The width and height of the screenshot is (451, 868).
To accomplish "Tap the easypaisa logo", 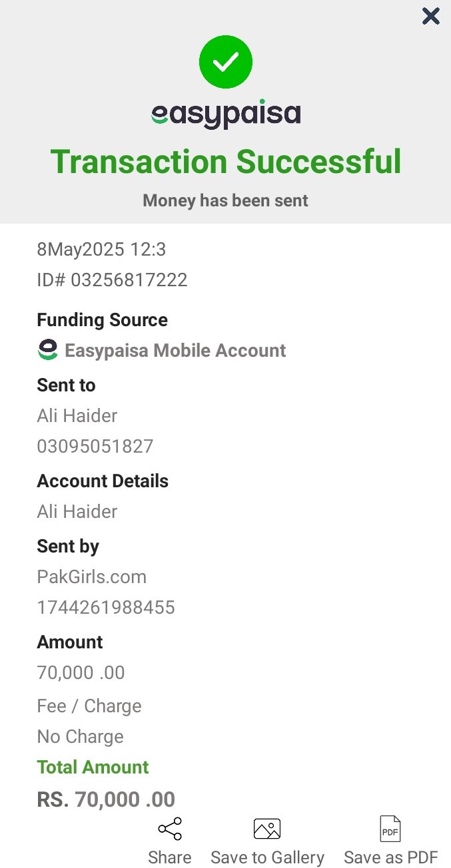I will point(225,113).
